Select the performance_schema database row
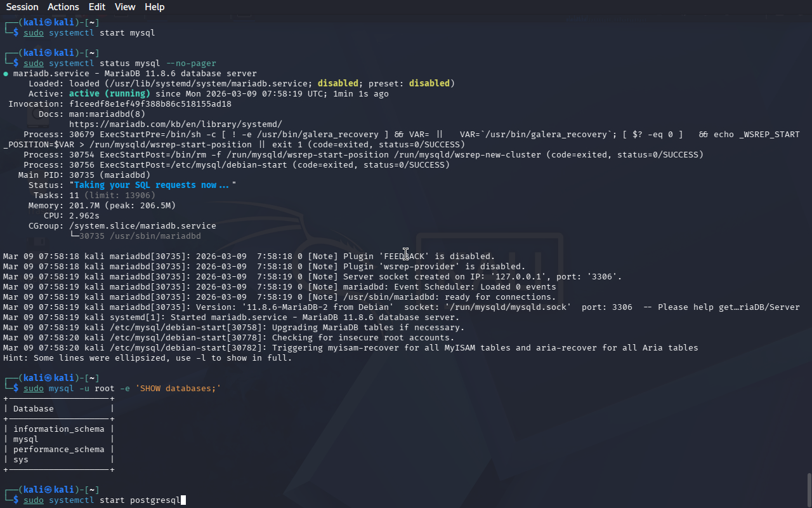 (58, 450)
